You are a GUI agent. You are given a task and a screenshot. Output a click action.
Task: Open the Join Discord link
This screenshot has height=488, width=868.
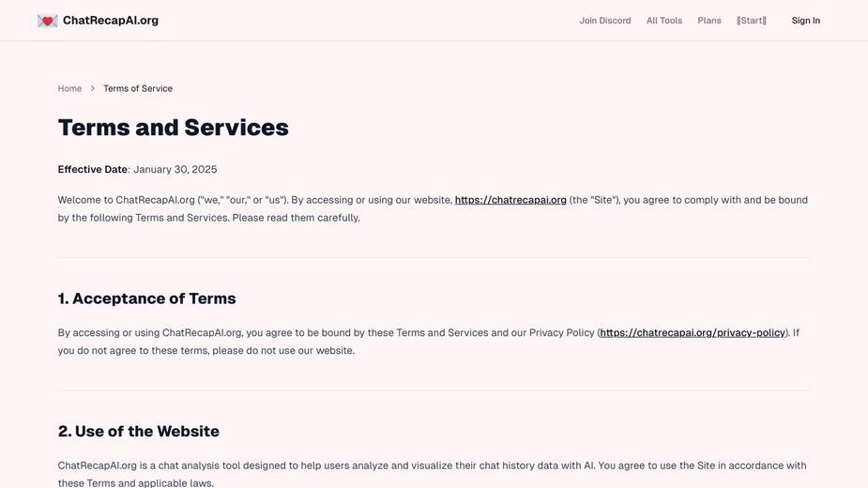tap(605, 21)
